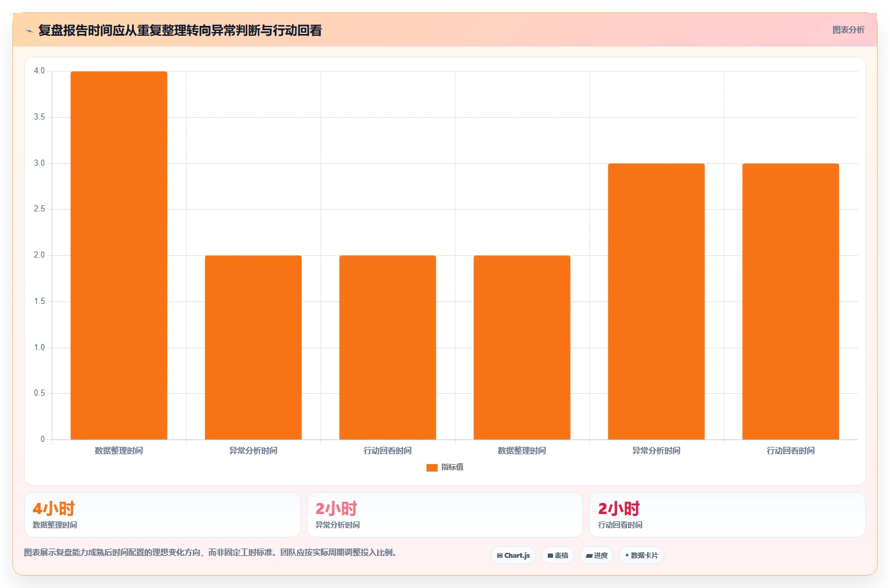Open the 4小时 数据整理时间 stat card

point(162,515)
